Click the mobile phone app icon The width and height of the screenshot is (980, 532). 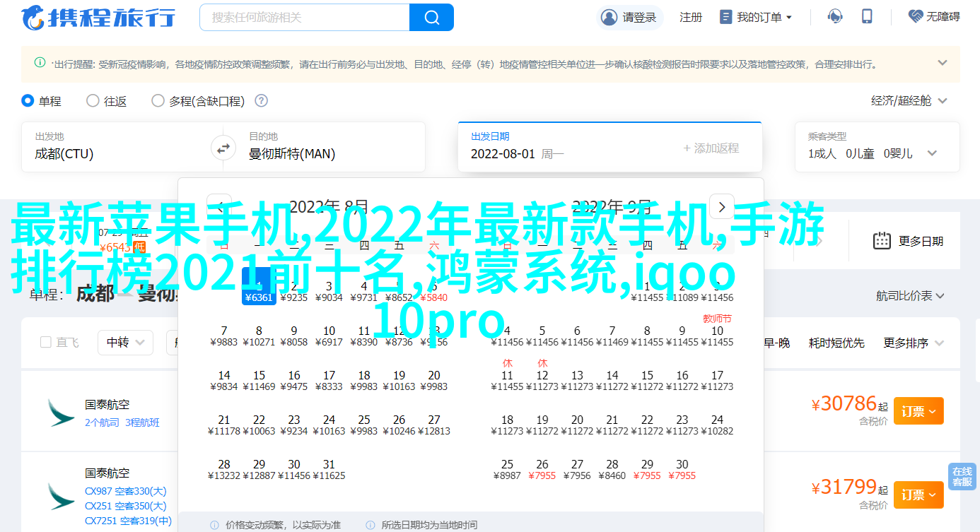tap(868, 17)
